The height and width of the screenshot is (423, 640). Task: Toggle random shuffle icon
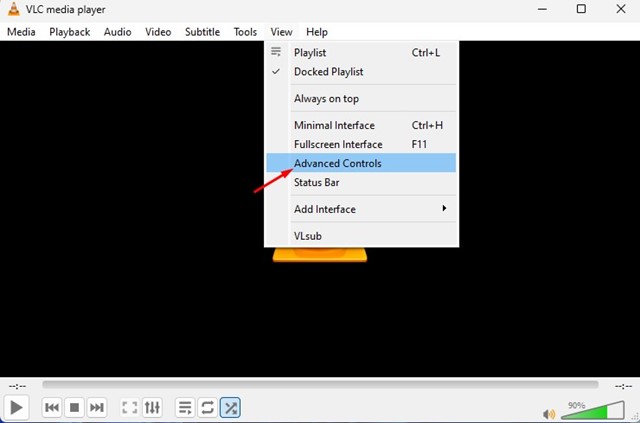[230, 407]
